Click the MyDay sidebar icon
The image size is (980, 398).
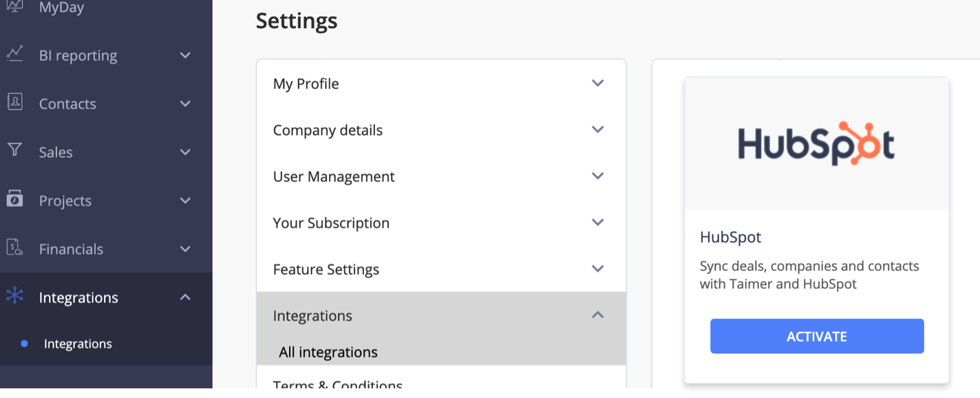[x=14, y=8]
